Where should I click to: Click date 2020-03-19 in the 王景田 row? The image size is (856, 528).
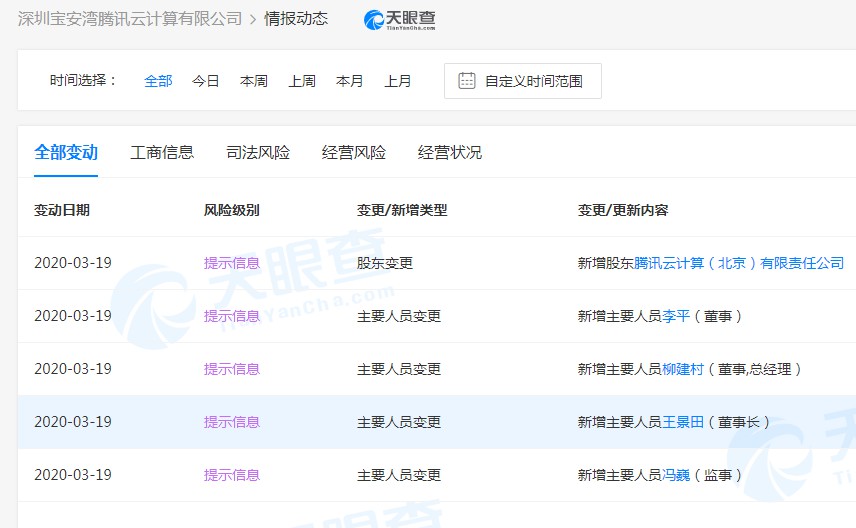click(x=73, y=422)
